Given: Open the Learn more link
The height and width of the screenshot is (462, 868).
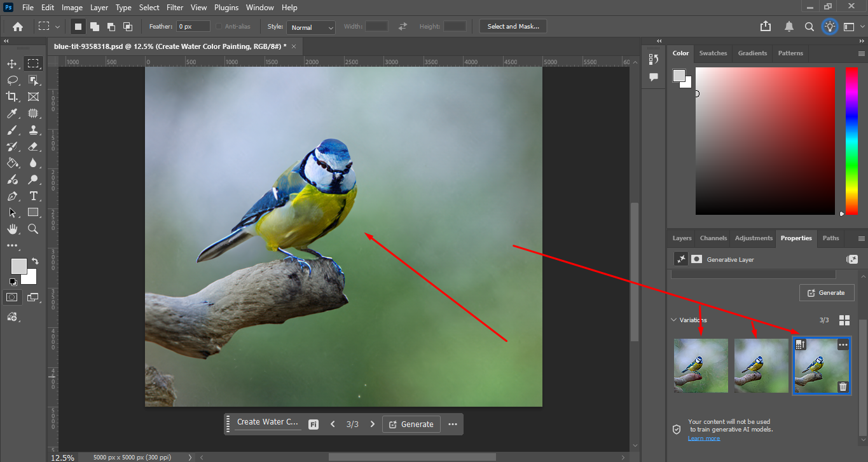Looking at the screenshot, I should (703, 438).
